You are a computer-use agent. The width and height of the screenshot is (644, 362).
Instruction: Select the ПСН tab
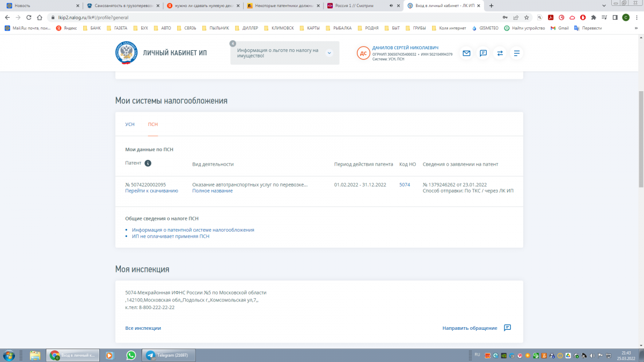pyautogui.click(x=153, y=124)
